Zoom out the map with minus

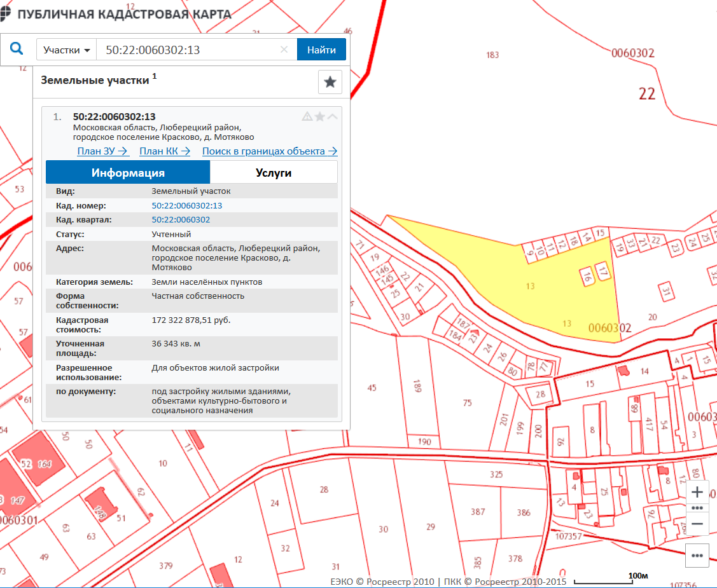click(x=697, y=523)
